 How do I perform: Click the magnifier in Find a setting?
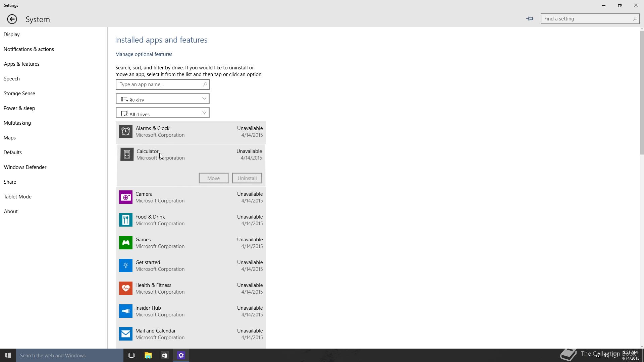(x=635, y=19)
